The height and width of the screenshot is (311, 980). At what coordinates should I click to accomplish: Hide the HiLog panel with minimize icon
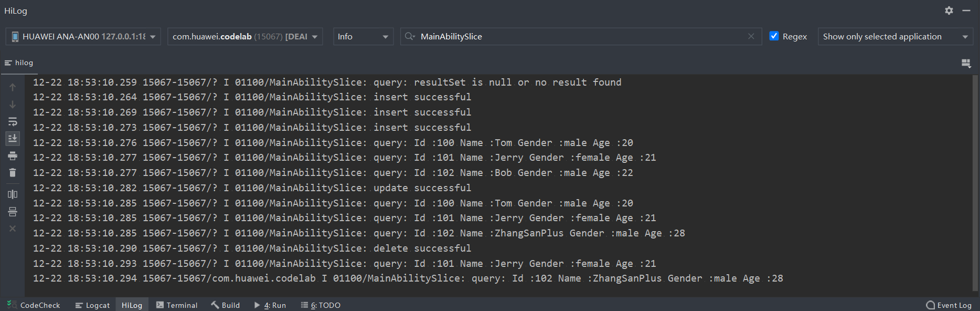(x=966, y=11)
